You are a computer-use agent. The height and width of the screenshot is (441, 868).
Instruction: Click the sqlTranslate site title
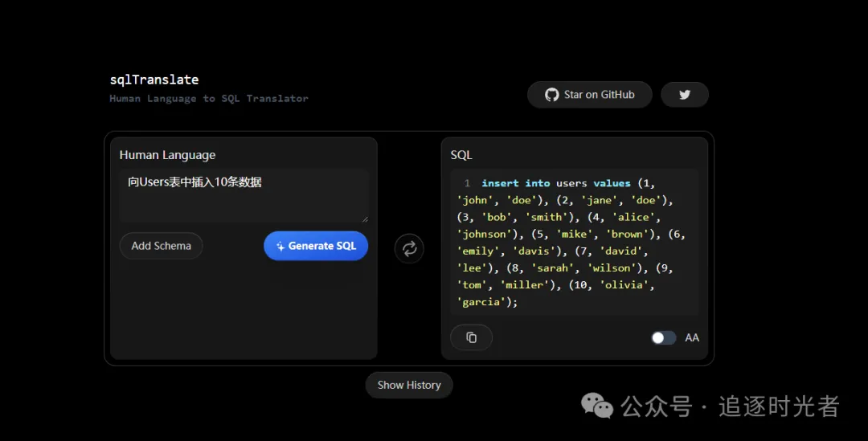coord(154,80)
